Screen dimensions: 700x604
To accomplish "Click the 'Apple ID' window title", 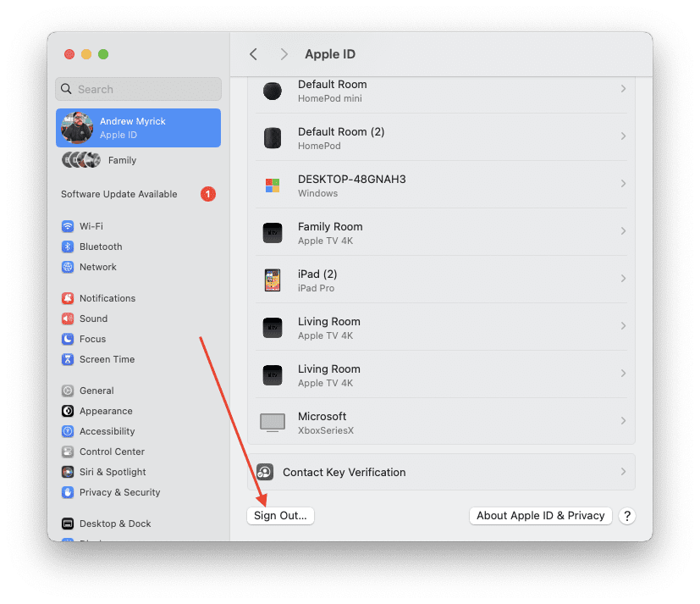I will click(x=330, y=54).
